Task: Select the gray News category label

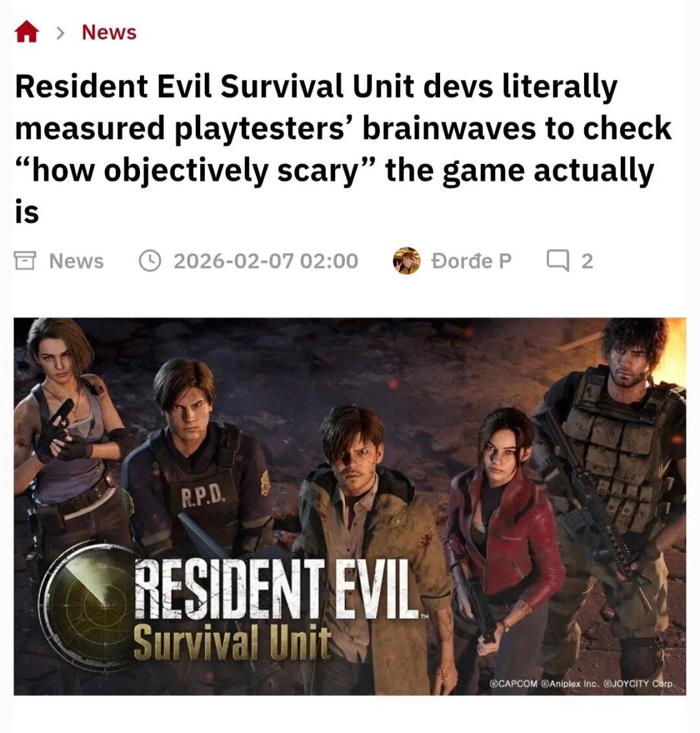Action: (76, 261)
